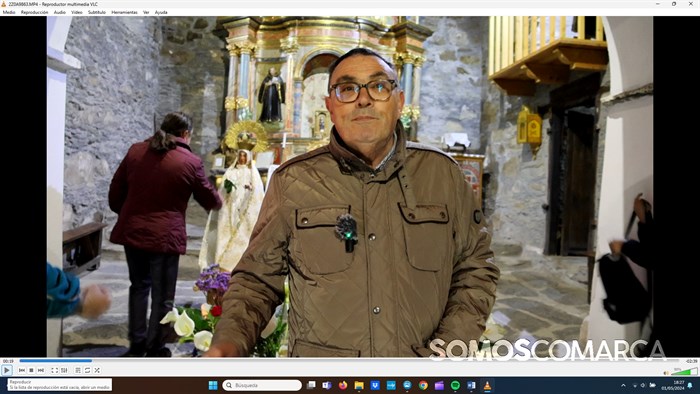Open the Audio menu
The image size is (700, 394).
tap(60, 12)
